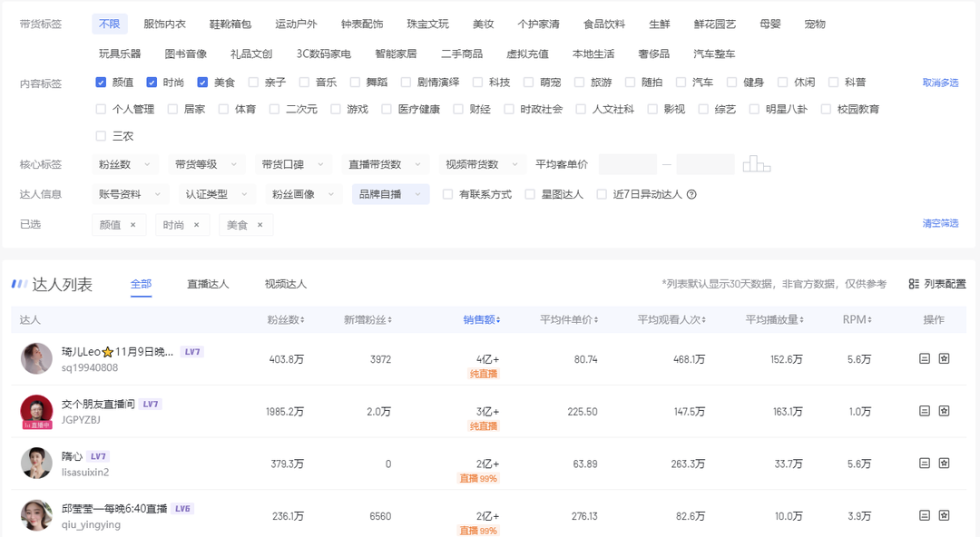Sort the list by 销售额 column
The width and height of the screenshot is (980, 537).
click(478, 318)
